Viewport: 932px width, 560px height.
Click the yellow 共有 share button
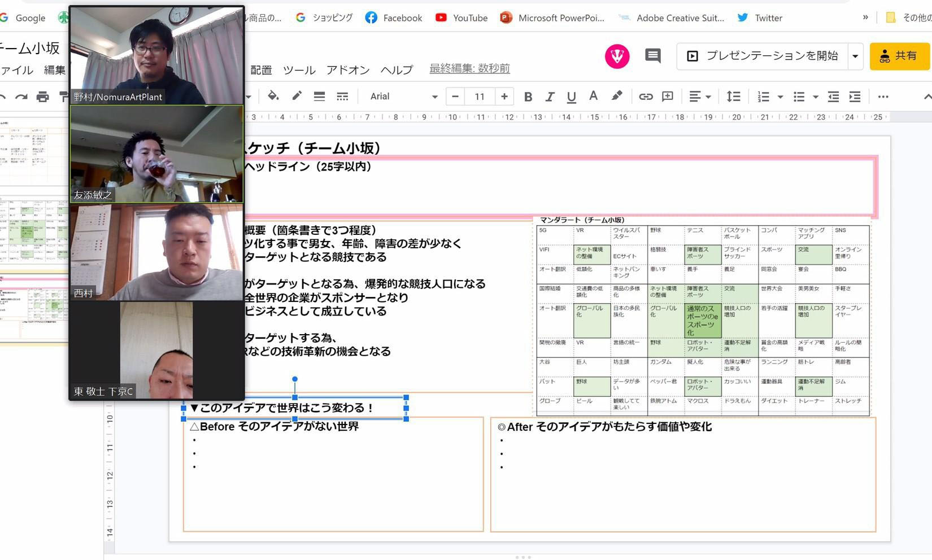(899, 56)
